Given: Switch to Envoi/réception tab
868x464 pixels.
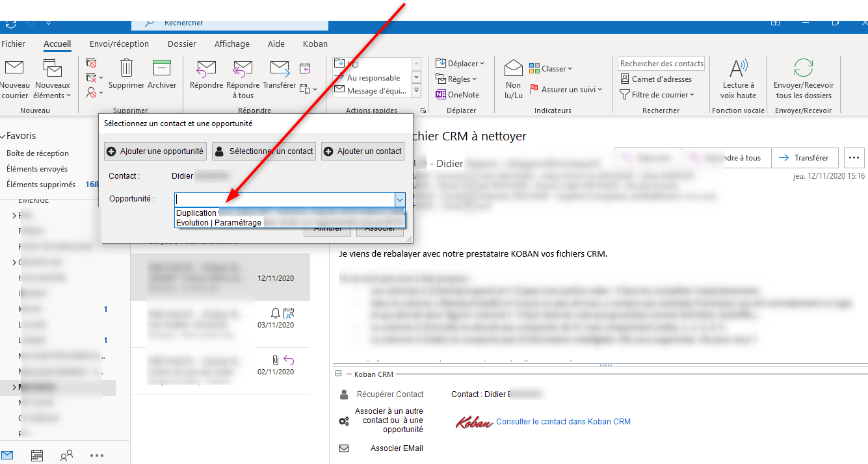Looking at the screenshot, I should 119,44.
